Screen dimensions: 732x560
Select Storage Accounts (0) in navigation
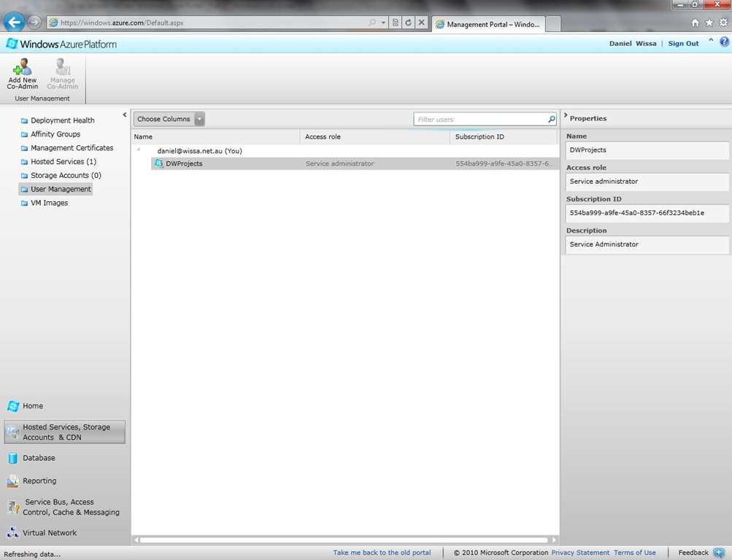tap(66, 176)
